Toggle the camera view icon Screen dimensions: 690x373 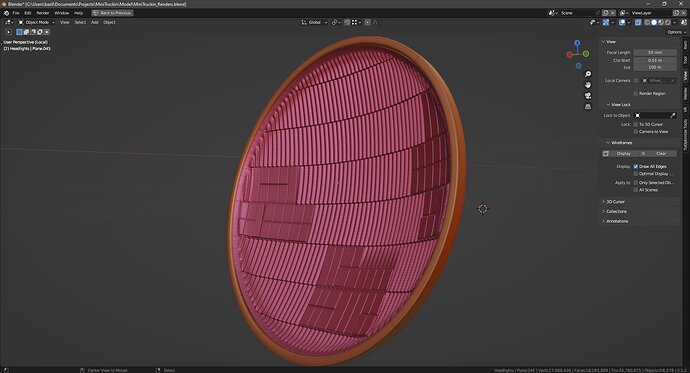588,95
